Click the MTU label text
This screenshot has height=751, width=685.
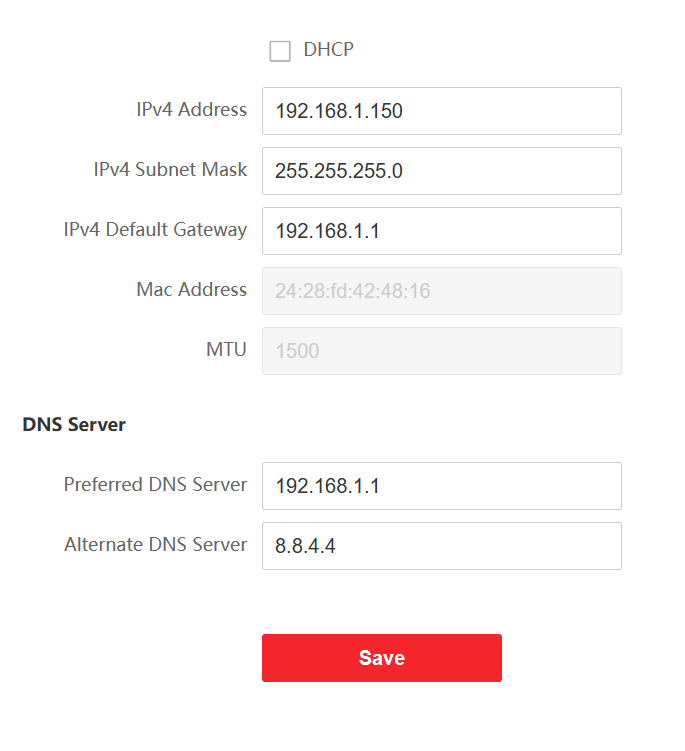(226, 350)
